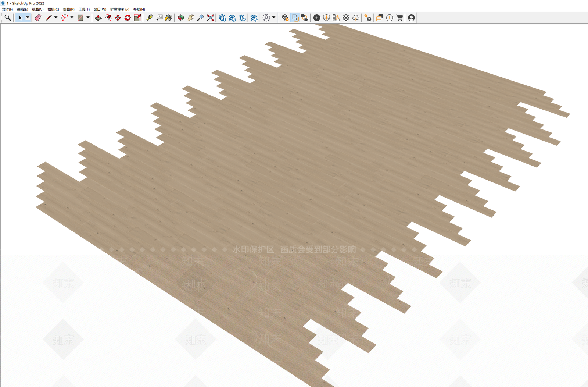The width and height of the screenshot is (588, 387).
Task: Click the black circle plus icon
Action: 316,18
